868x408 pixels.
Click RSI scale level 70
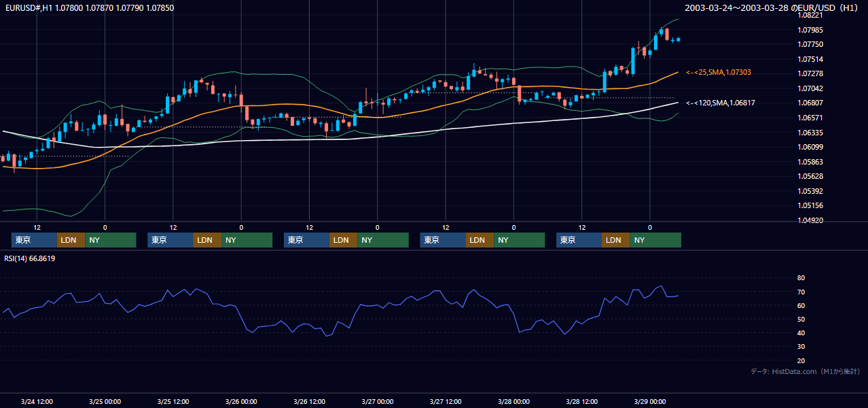pos(801,292)
